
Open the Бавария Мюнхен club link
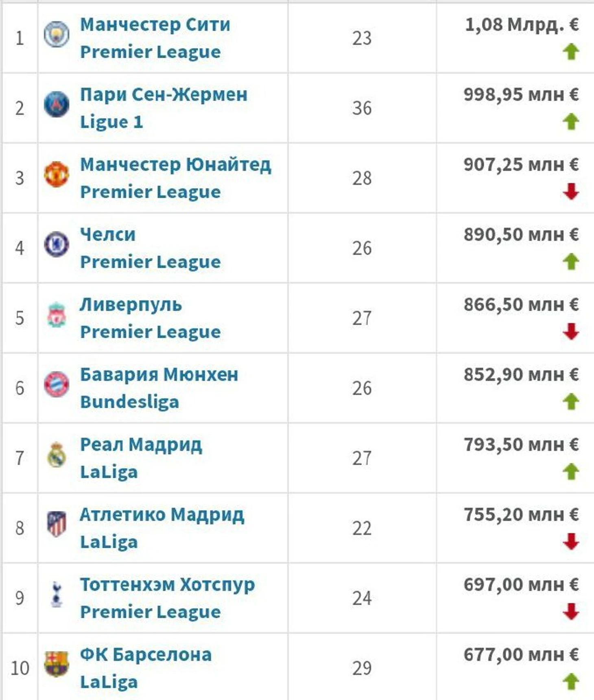(159, 374)
